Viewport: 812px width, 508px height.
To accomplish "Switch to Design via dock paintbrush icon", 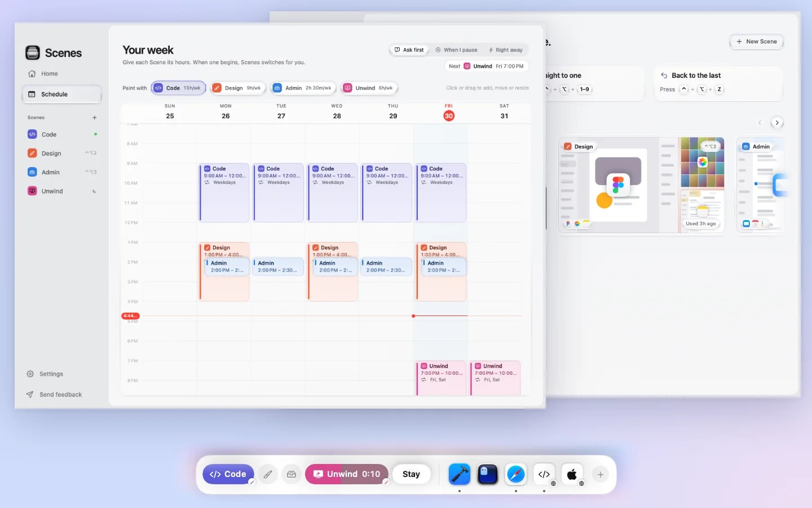I will (x=268, y=475).
